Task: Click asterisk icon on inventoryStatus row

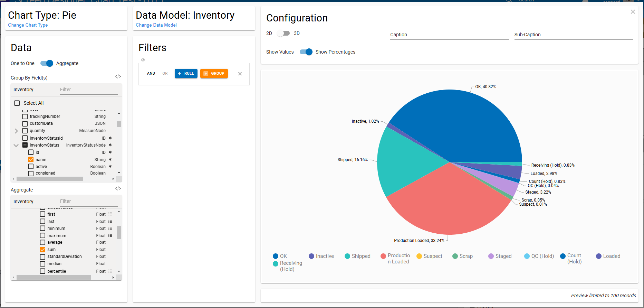Action: click(110, 145)
